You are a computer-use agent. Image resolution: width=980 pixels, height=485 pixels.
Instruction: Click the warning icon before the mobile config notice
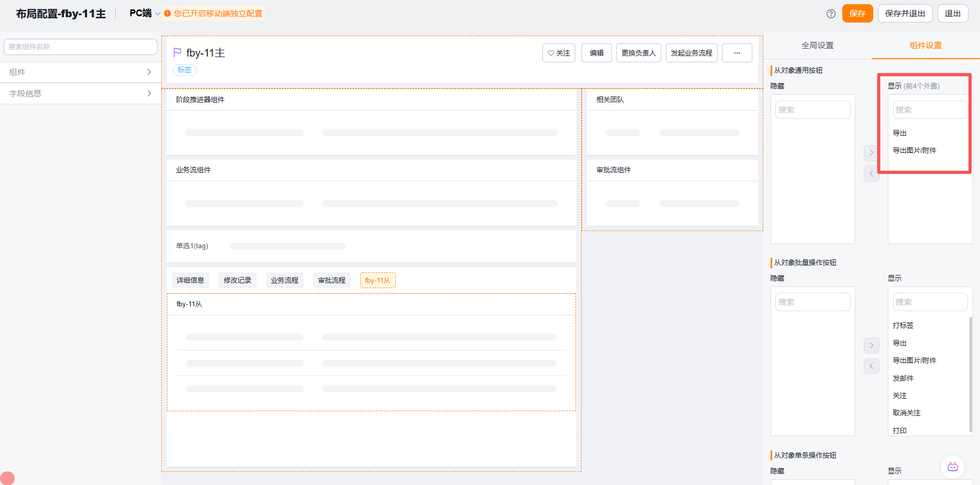(167, 14)
